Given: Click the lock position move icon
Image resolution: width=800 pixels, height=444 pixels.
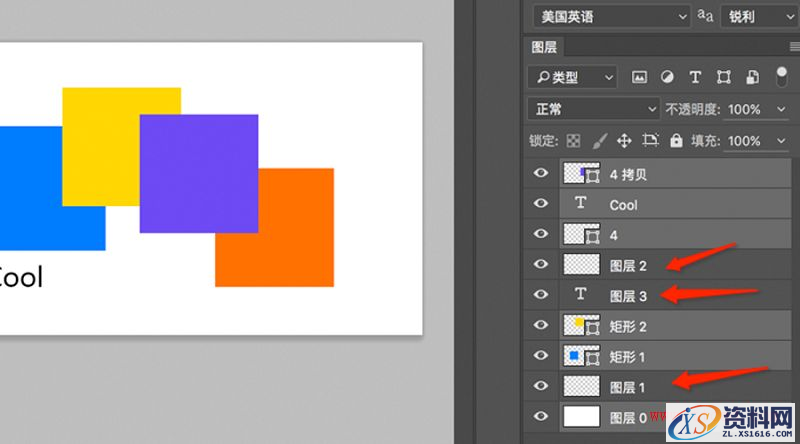Looking at the screenshot, I should tap(625, 141).
